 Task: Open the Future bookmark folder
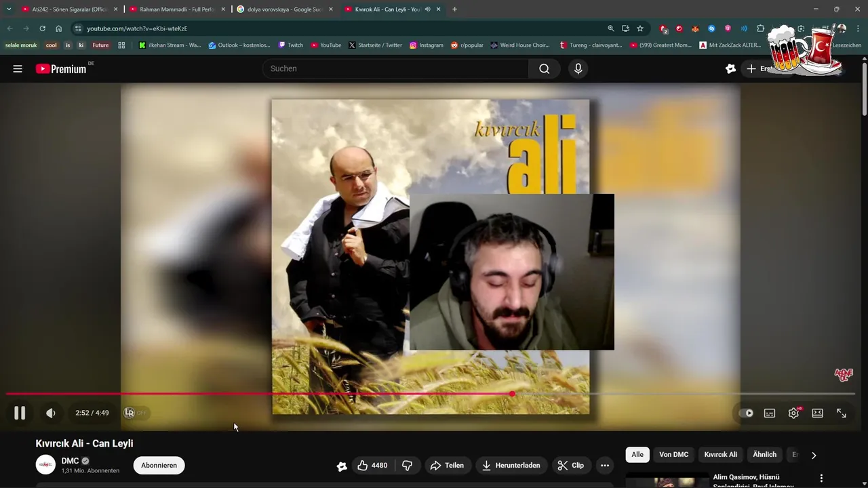tap(100, 45)
